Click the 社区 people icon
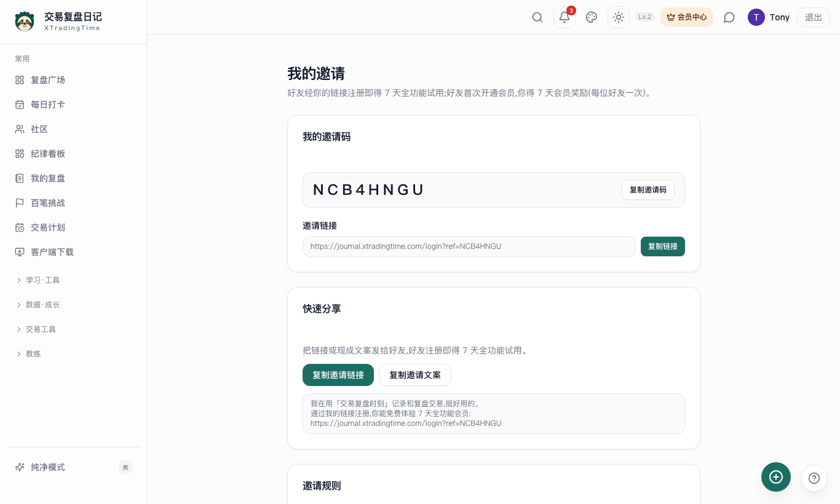Screen dimensions: 840x504 [x=20, y=129]
